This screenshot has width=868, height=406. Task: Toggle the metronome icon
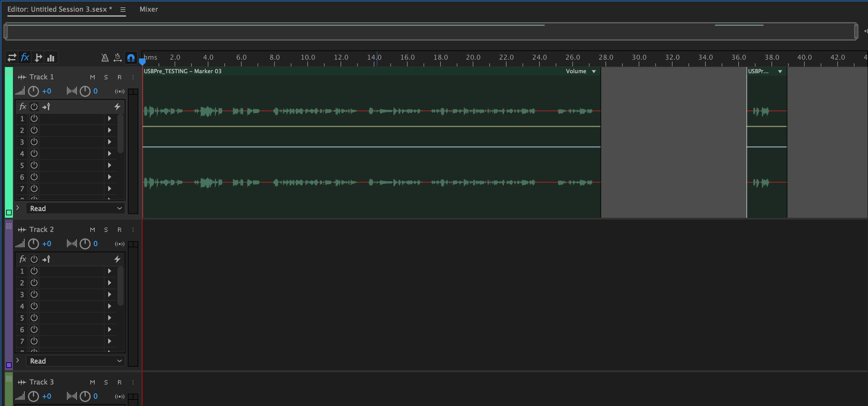105,58
